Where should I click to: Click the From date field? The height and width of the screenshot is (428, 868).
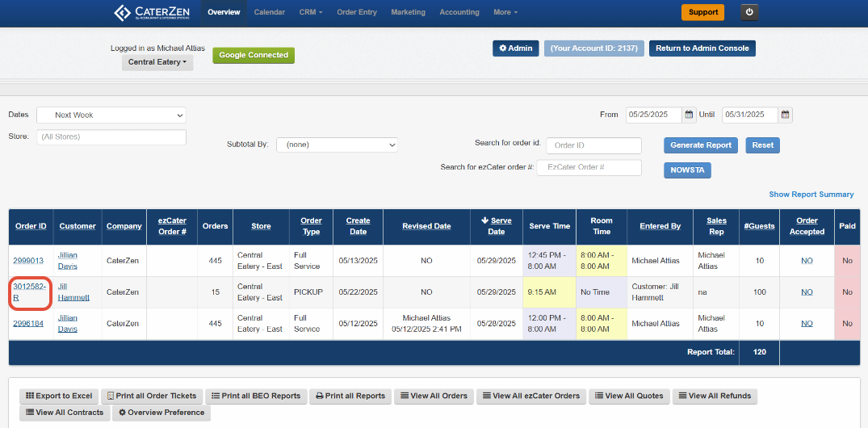pyautogui.click(x=654, y=115)
